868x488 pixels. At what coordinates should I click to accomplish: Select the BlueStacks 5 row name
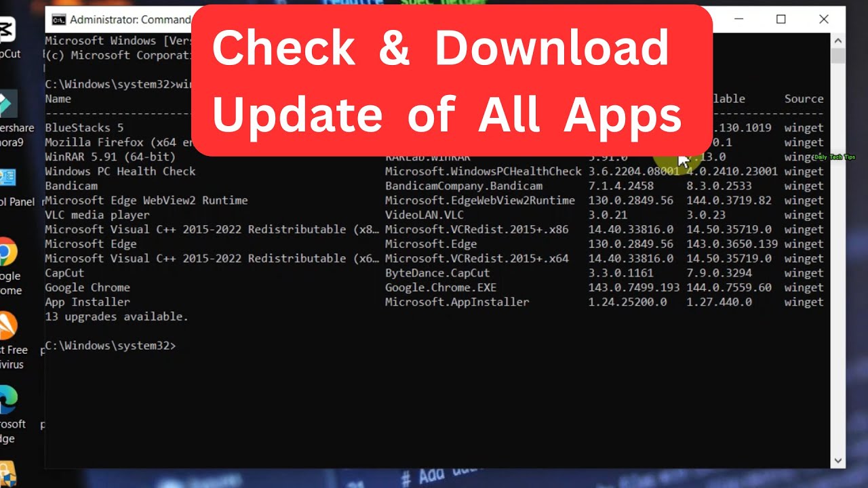click(84, 128)
